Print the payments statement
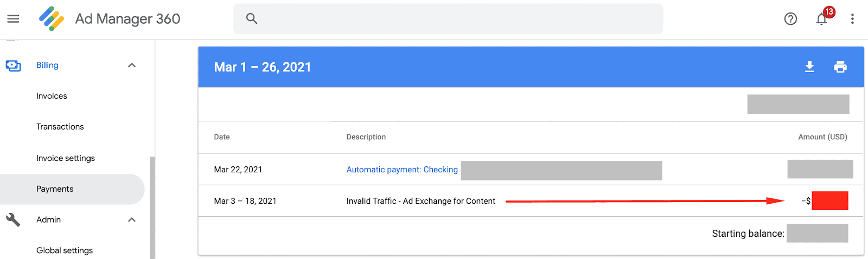Image resolution: width=868 pixels, height=259 pixels. pyautogui.click(x=840, y=67)
